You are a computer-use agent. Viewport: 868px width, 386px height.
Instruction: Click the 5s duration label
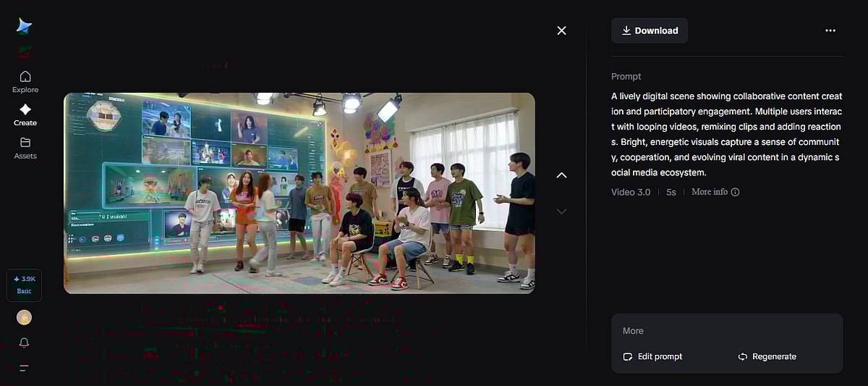pos(671,192)
